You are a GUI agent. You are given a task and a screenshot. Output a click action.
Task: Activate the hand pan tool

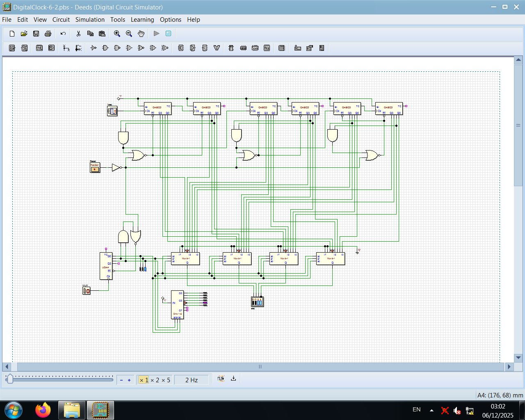tap(141, 34)
